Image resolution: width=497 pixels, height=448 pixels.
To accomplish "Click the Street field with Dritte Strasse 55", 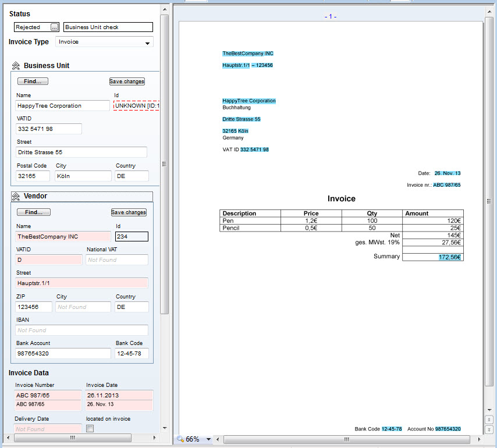I will [81, 152].
